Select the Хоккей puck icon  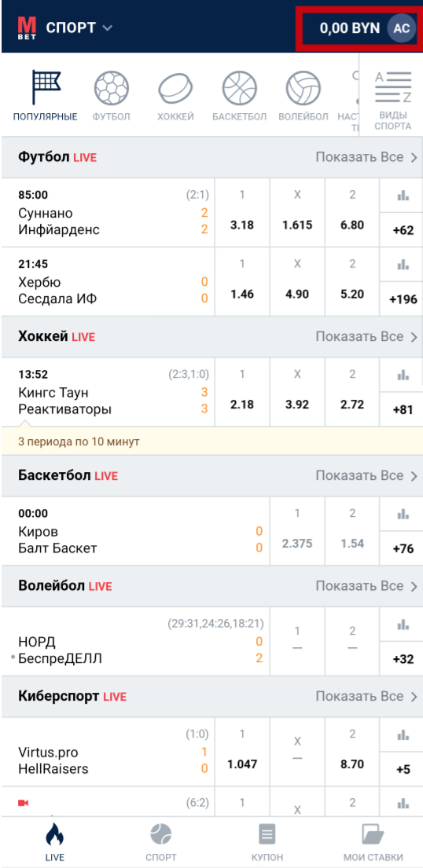tap(175, 88)
